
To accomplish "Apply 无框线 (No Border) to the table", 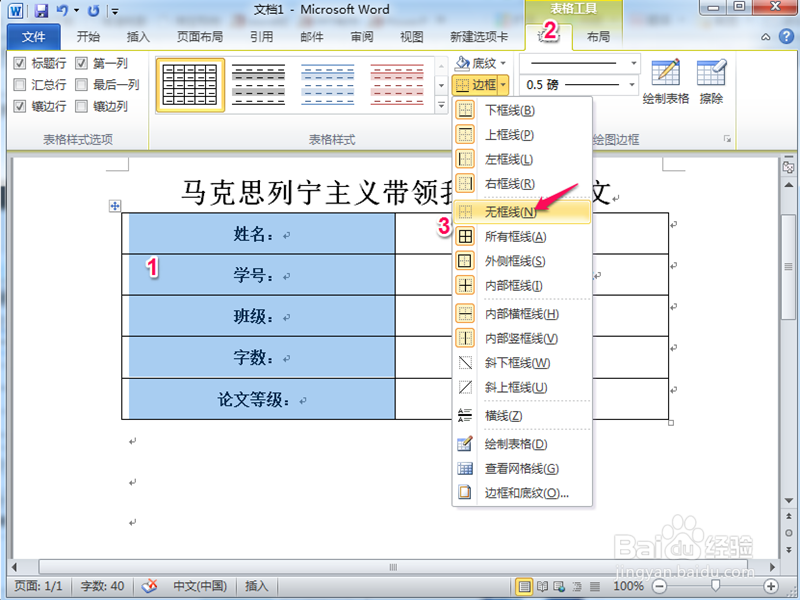I will click(x=510, y=213).
